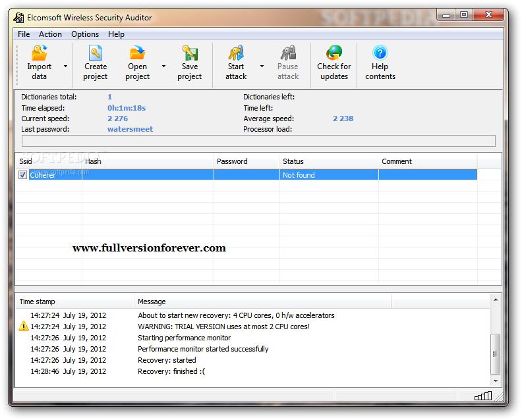The height and width of the screenshot is (420, 522).
Task: Click the Pause attack icon
Action: [288, 53]
